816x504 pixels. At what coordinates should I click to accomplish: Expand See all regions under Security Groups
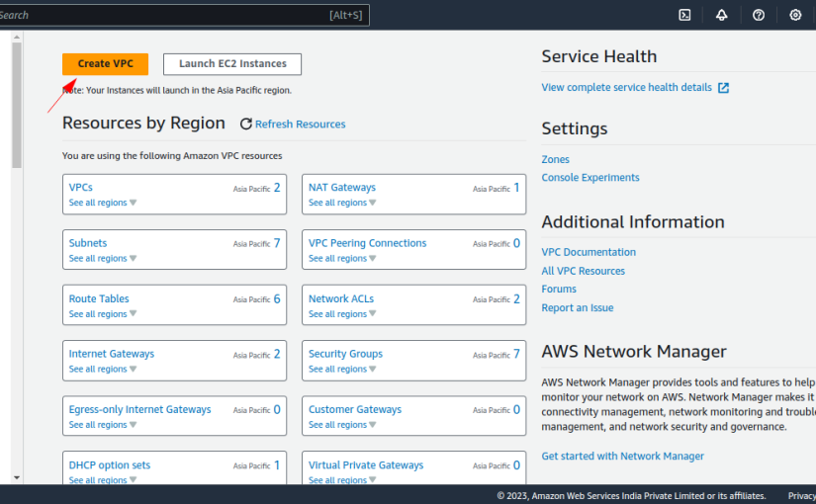[342, 369]
